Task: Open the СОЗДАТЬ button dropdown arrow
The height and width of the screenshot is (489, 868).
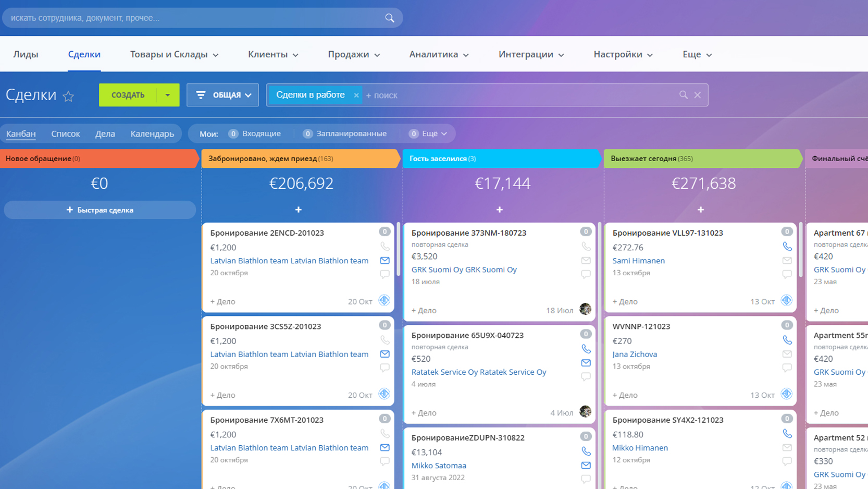Action: 168,95
